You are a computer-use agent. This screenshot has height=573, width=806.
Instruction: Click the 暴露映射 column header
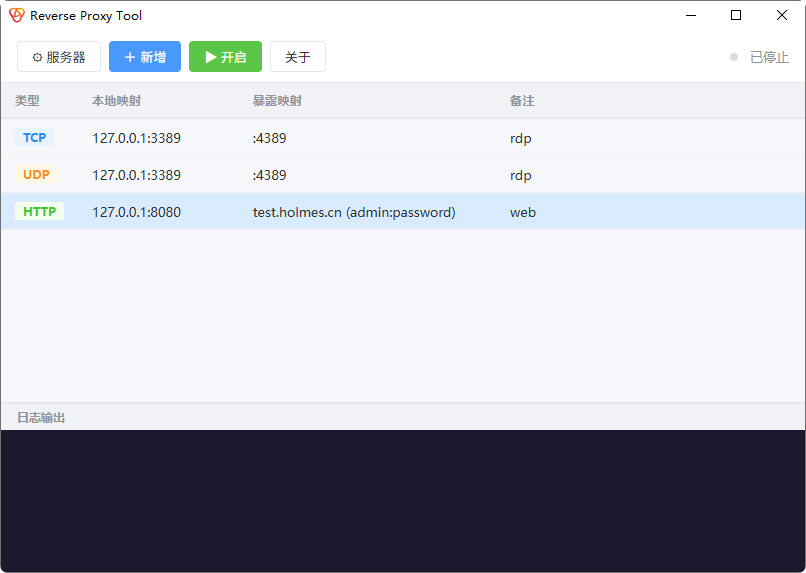[x=277, y=101]
